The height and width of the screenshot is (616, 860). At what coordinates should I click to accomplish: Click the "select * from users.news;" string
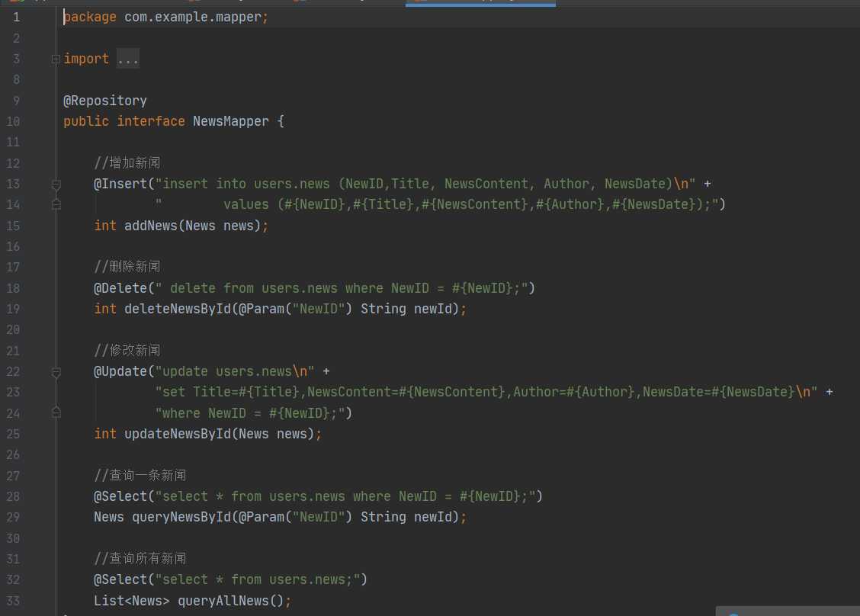pyautogui.click(x=257, y=580)
